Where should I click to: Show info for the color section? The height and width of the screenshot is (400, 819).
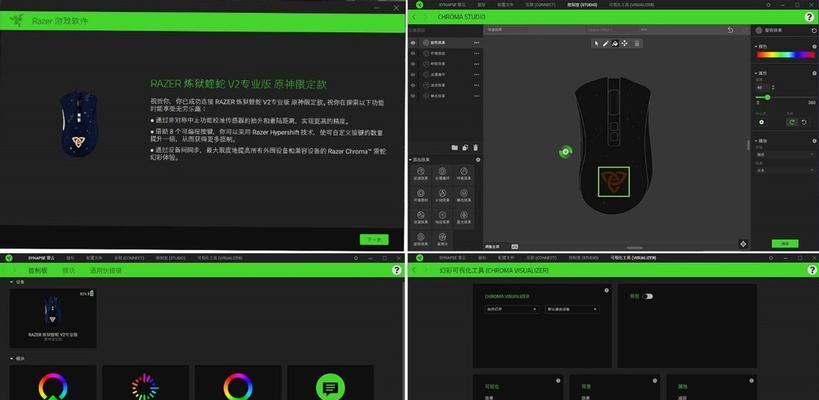[814, 46]
